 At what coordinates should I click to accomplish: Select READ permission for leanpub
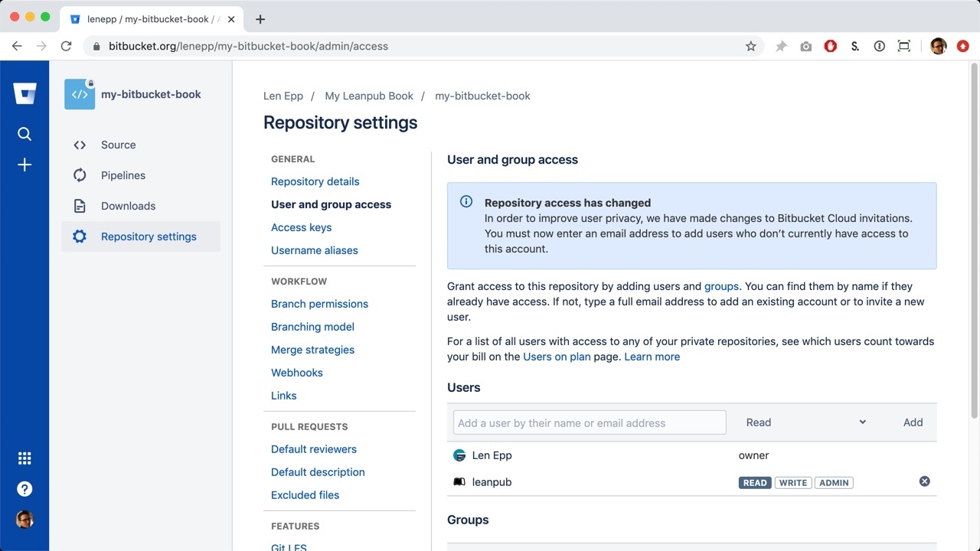[754, 483]
